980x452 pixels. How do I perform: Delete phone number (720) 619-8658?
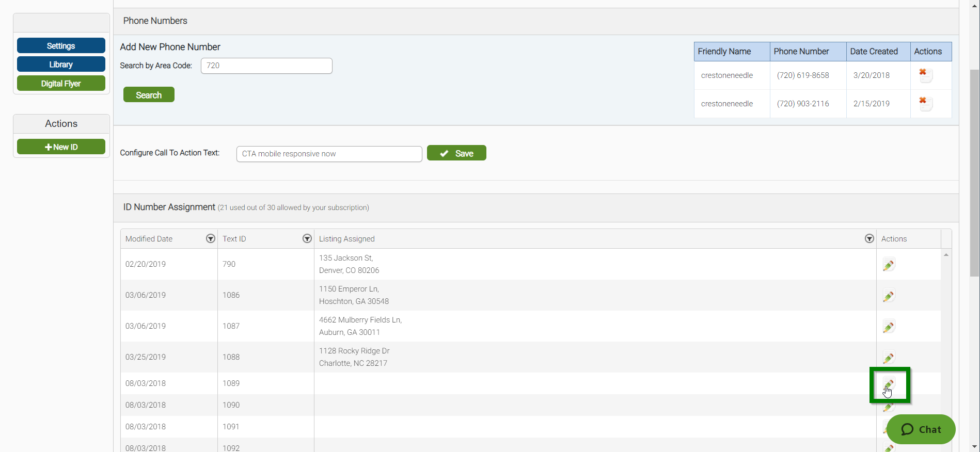[925, 75]
